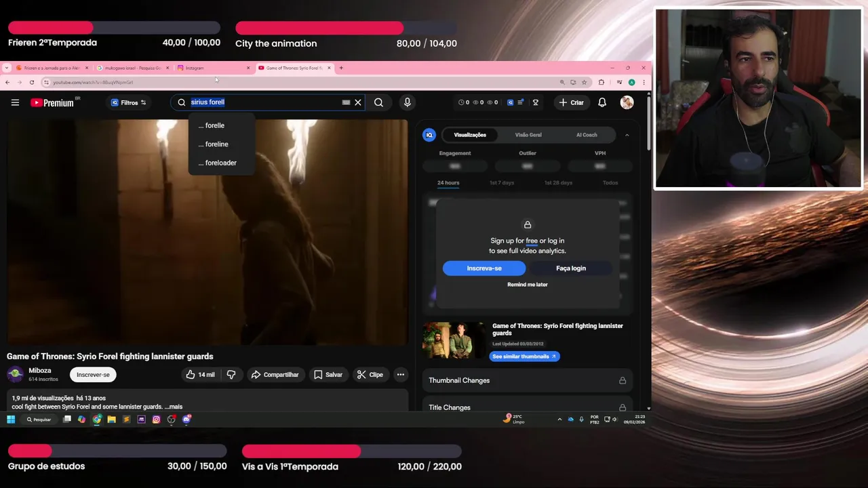This screenshot has height=488, width=868.
Task: Like the video with 14 mil likes
Action: tap(199, 375)
